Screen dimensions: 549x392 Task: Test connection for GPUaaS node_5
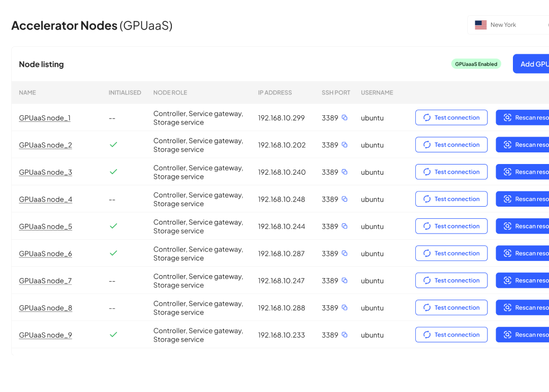coord(451,226)
